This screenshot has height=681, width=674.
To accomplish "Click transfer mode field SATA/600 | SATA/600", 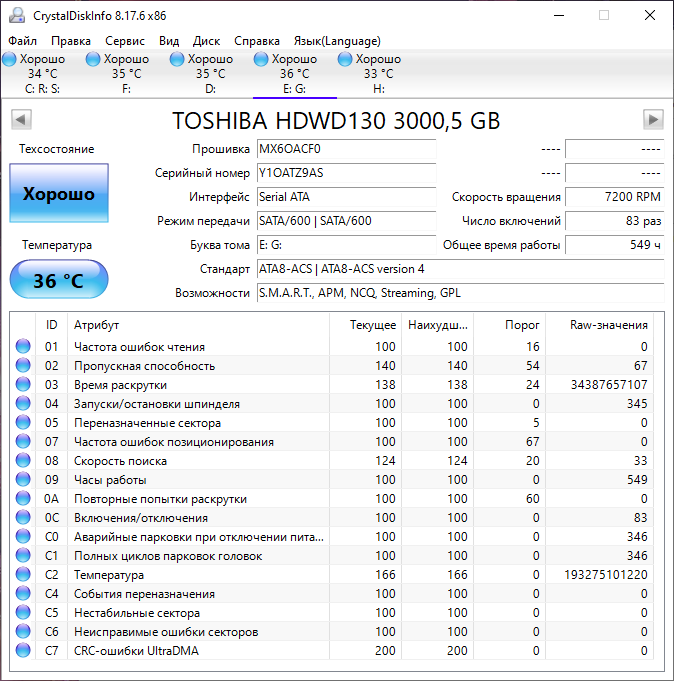I will (346, 221).
